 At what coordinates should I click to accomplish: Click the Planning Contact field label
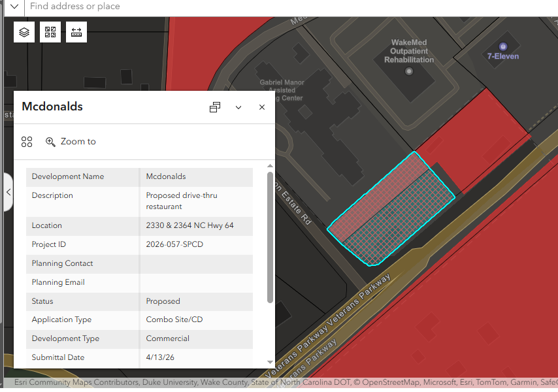coord(62,263)
